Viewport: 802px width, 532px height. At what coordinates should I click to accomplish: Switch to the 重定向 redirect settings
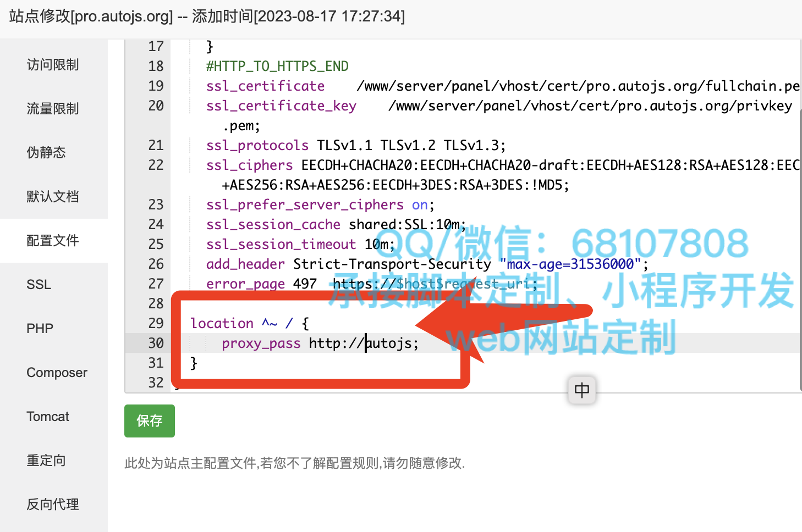[46, 461]
